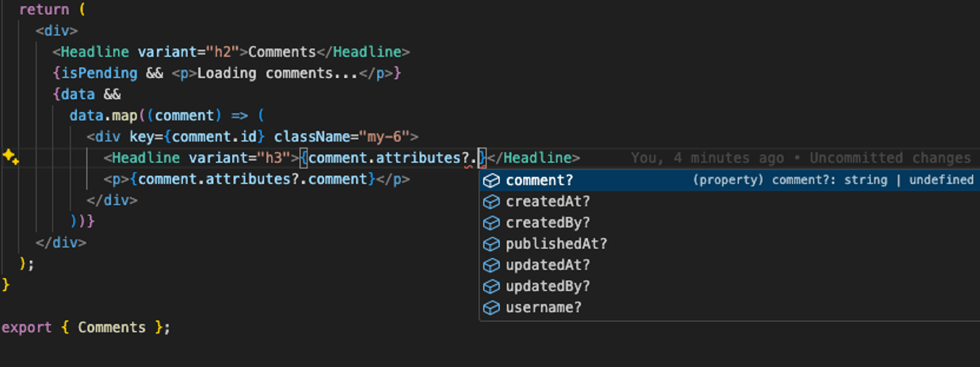Click 'comment.id' in the div key attribute
The image size is (980, 367).
[214, 137]
